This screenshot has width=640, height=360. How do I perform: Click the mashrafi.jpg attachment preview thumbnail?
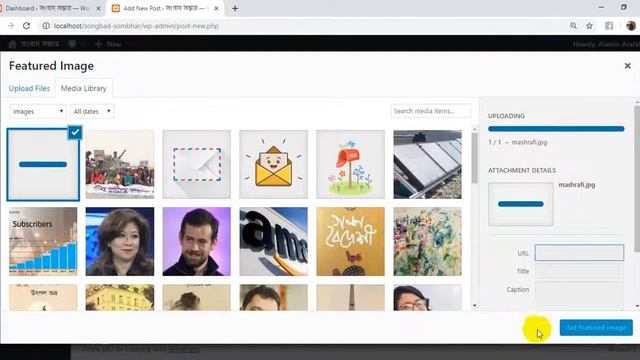tap(521, 204)
